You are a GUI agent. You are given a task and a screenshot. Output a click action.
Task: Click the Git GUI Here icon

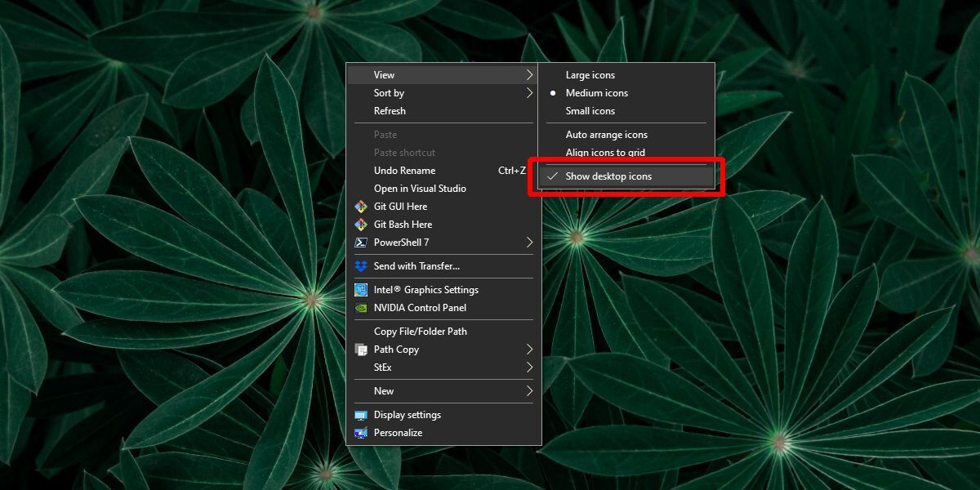[360, 207]
